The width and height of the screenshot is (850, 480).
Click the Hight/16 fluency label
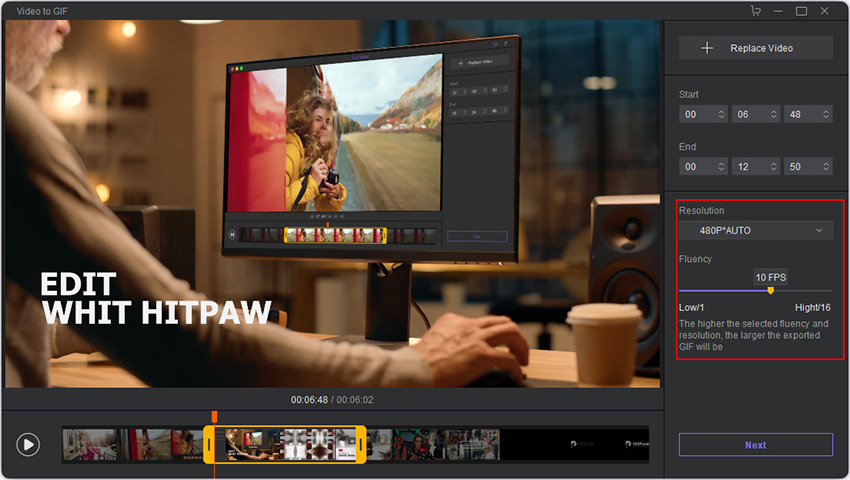pos(813,308)
